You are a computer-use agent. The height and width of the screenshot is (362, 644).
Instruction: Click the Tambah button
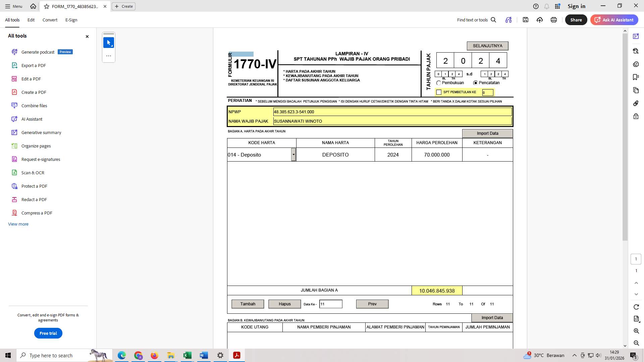coord(248,304)
